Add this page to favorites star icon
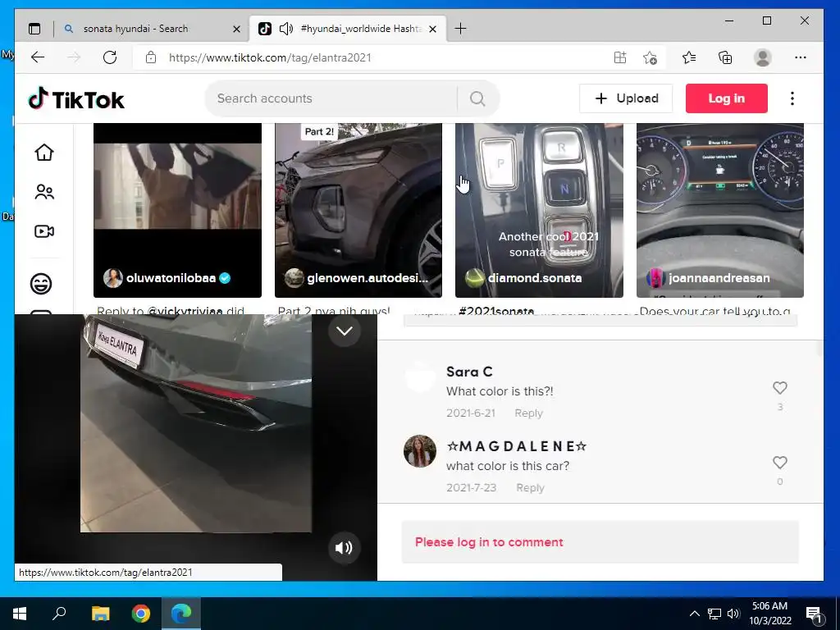Image resolution: width=840 pixels, height=630 pixels. (650, 57)
